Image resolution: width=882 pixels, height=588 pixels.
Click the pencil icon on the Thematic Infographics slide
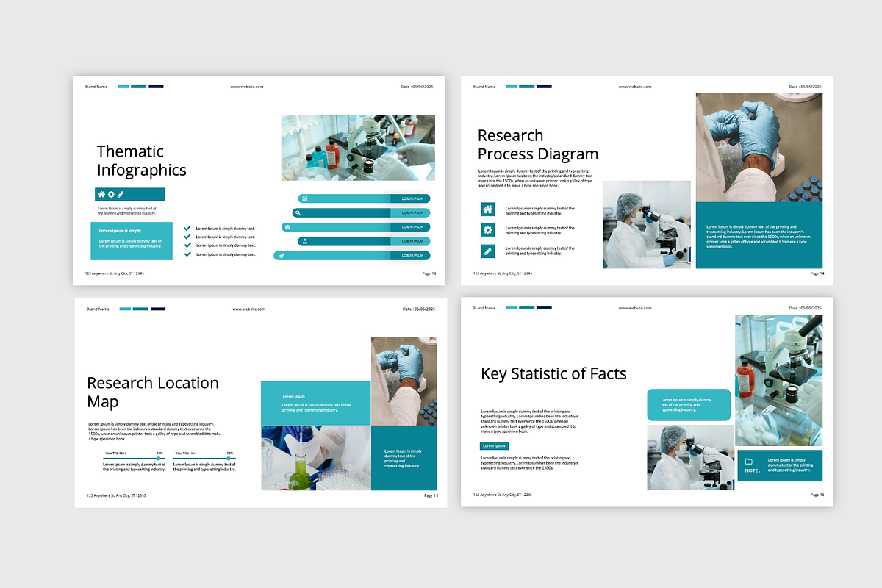coord(121,194)
